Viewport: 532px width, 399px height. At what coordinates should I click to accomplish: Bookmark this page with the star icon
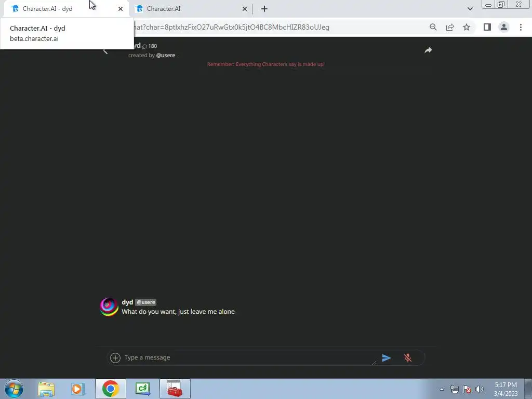(467, 27)
